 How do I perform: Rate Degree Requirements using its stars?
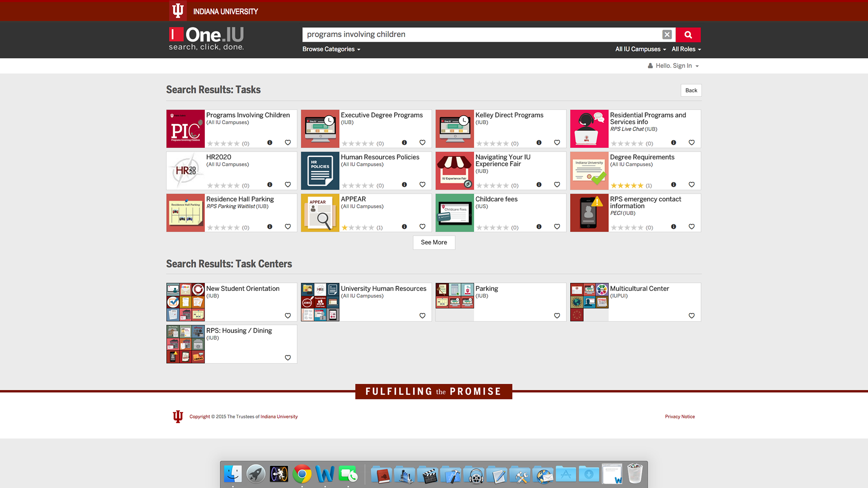coord(627,186)
